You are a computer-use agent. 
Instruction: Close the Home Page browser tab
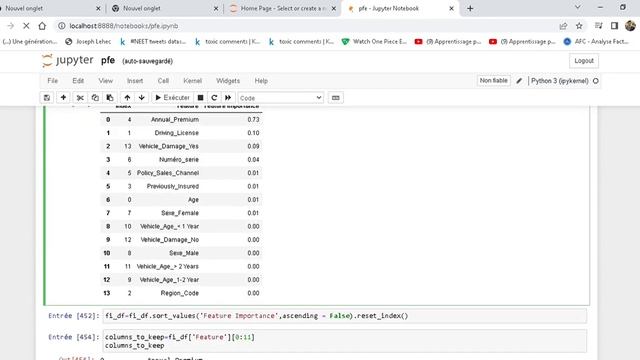click(x=333, y=8)
